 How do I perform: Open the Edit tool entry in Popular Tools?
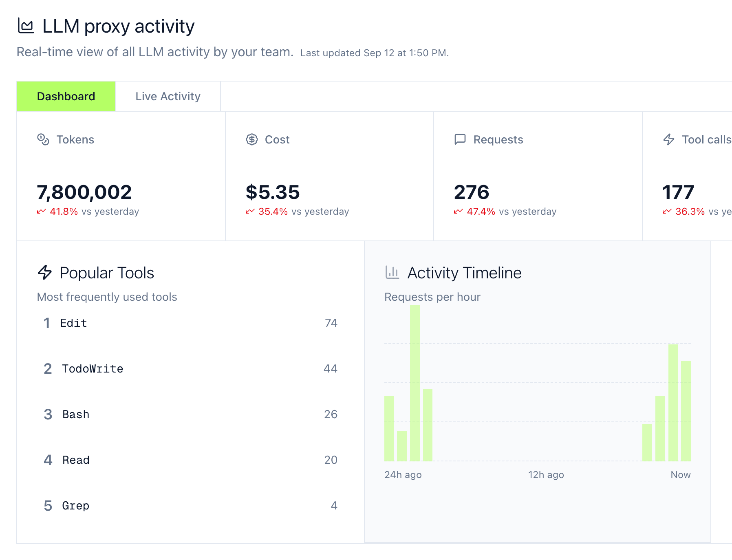tap(74, 323)
